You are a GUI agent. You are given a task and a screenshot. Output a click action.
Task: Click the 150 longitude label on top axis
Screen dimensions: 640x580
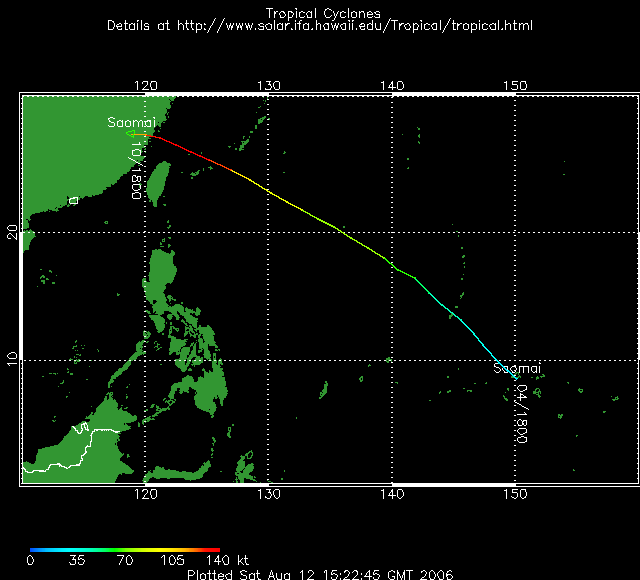pos(515,87)
